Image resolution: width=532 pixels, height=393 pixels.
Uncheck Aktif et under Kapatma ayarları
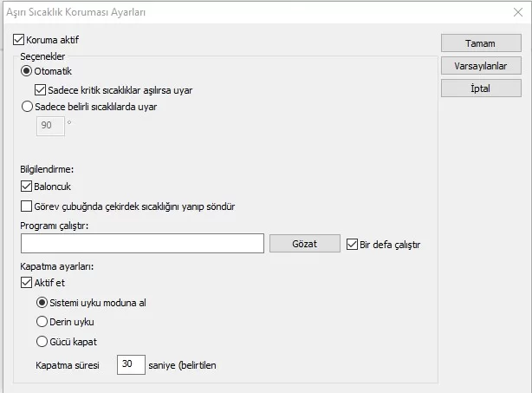25,283
